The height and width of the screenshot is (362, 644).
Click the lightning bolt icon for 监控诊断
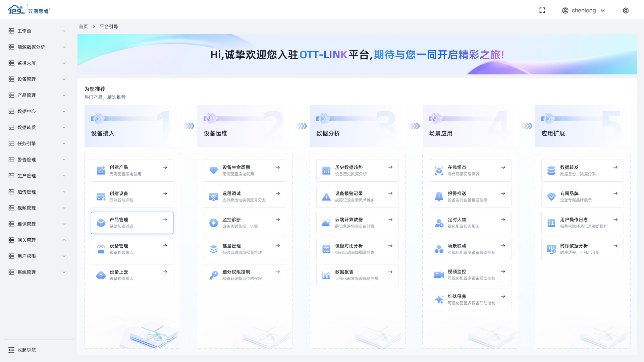[x=214, y=223]
